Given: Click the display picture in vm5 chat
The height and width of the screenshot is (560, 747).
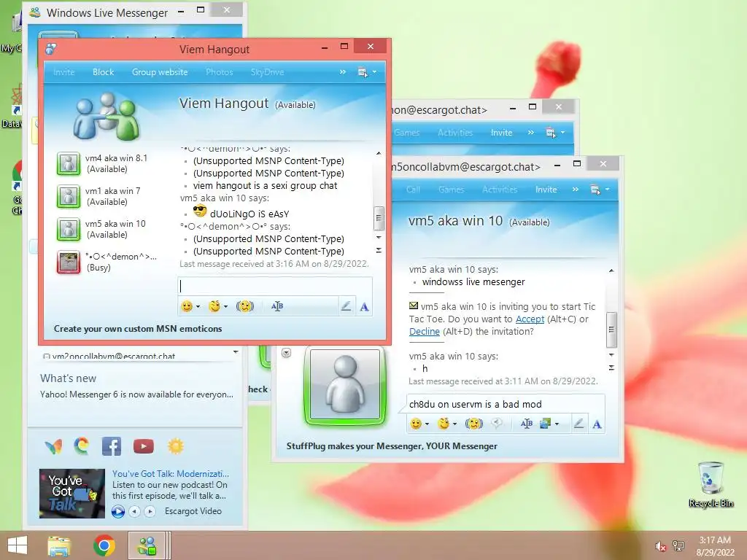Looking at the screenshot, I should click(345, 384).
